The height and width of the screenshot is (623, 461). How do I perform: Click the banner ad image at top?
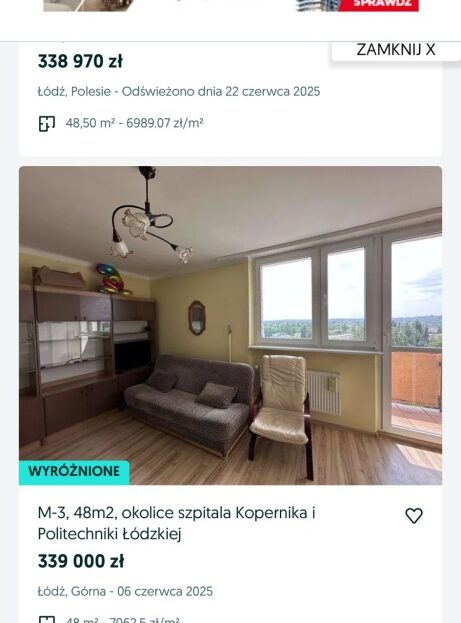pos(230,5)
